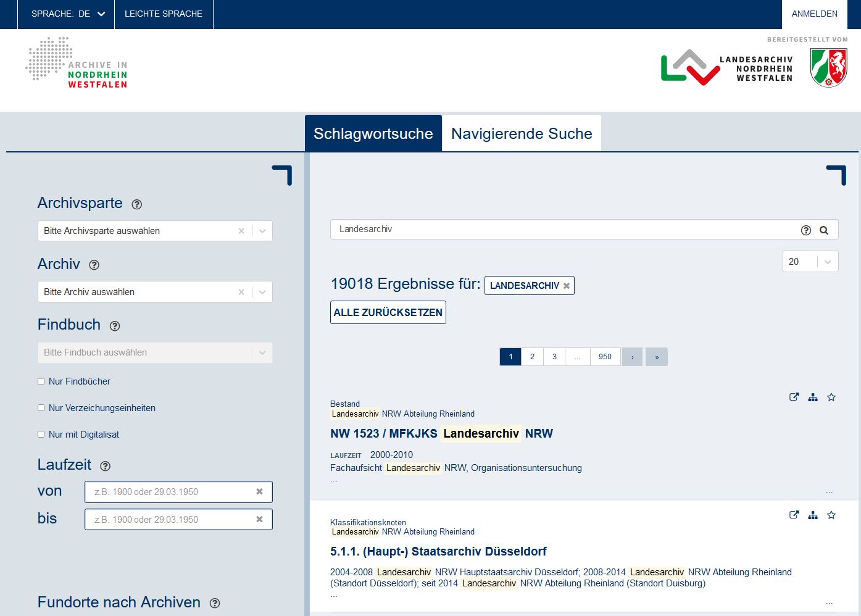This screenshot has height=616, width=861.
Task: Expand more text for NW 1523 result
Action: tap(829, 492)
